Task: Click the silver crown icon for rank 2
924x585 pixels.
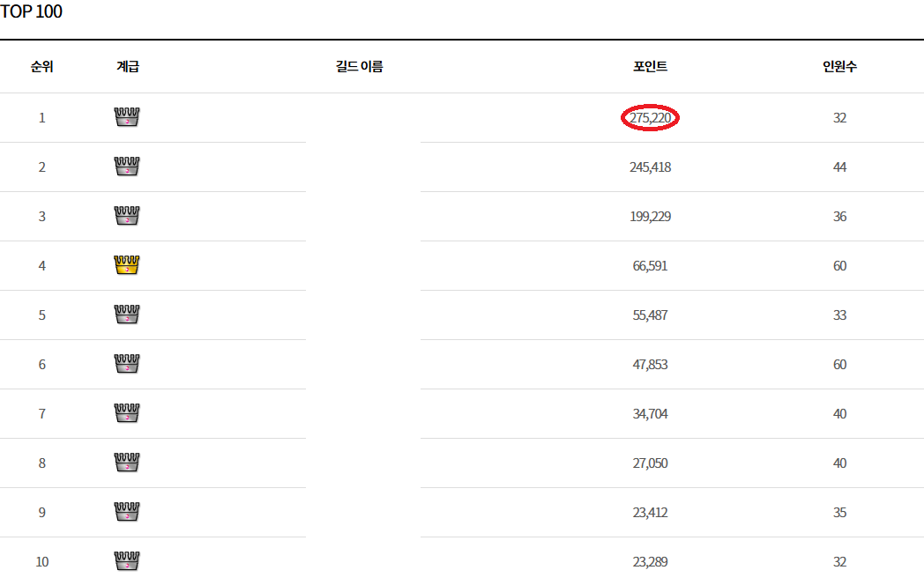Action: (127, 167)
